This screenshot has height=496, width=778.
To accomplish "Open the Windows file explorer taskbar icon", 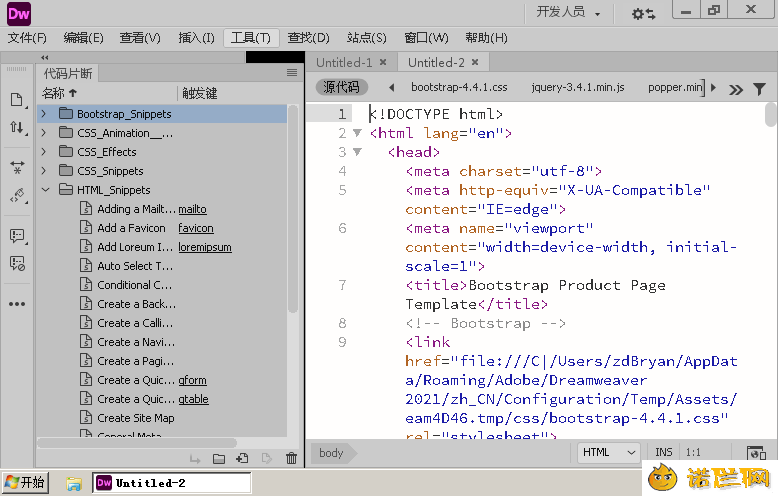I will click(74, 483).
